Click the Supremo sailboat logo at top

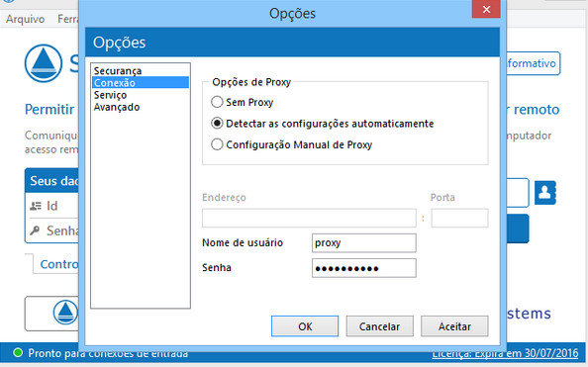[44, 63]
